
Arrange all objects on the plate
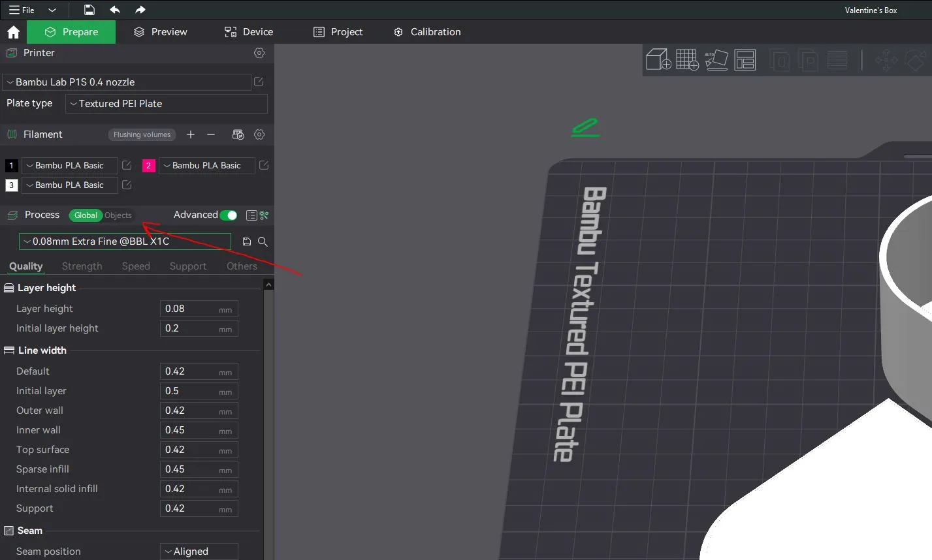pos(745,59)
